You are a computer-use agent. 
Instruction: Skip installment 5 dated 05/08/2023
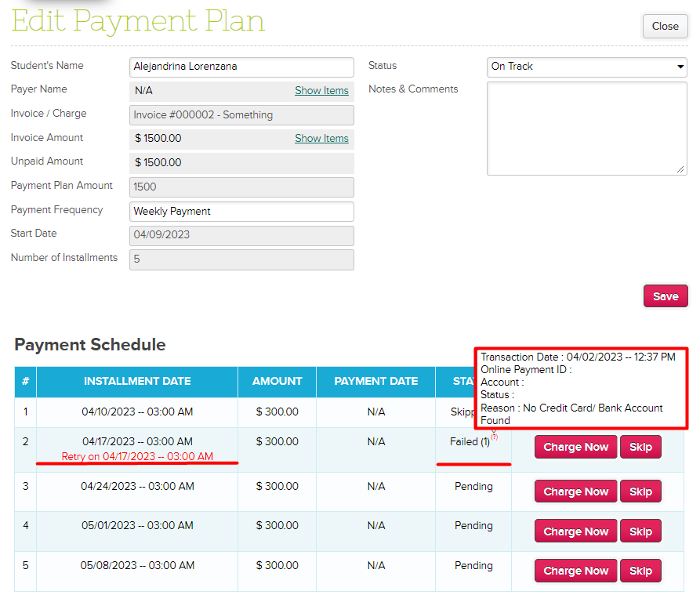point(640,571)
